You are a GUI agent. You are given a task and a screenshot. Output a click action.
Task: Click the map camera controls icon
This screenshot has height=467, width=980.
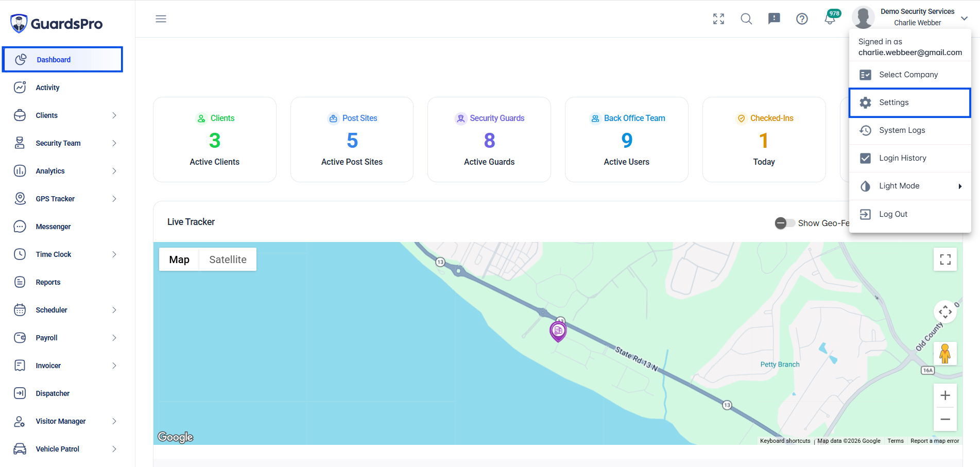(x=945, y=312)
